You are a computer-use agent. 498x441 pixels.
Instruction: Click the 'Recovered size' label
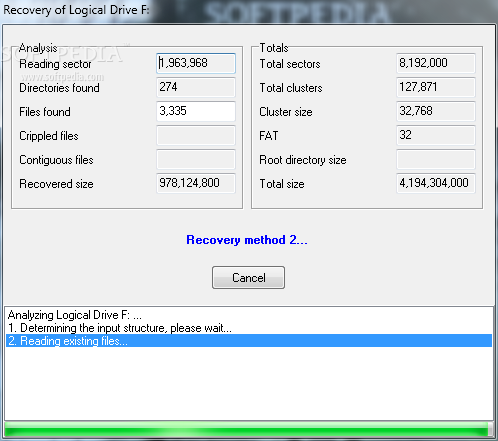56,184
